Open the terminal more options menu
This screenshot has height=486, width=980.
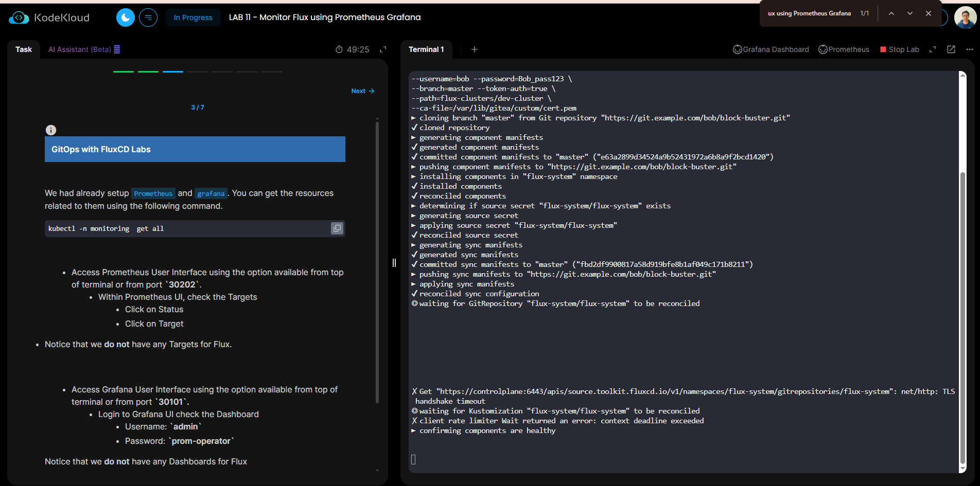(970, 49)
